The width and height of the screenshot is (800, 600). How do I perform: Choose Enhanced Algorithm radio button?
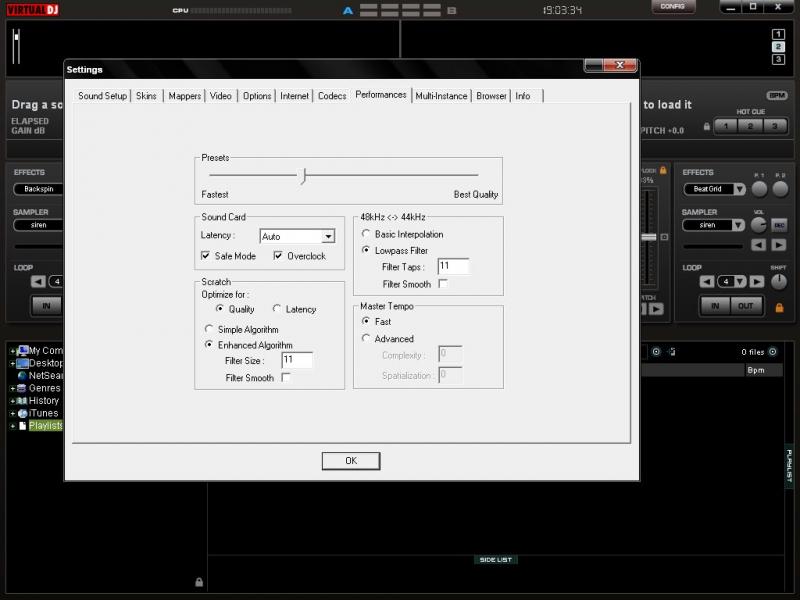[209, 344]
